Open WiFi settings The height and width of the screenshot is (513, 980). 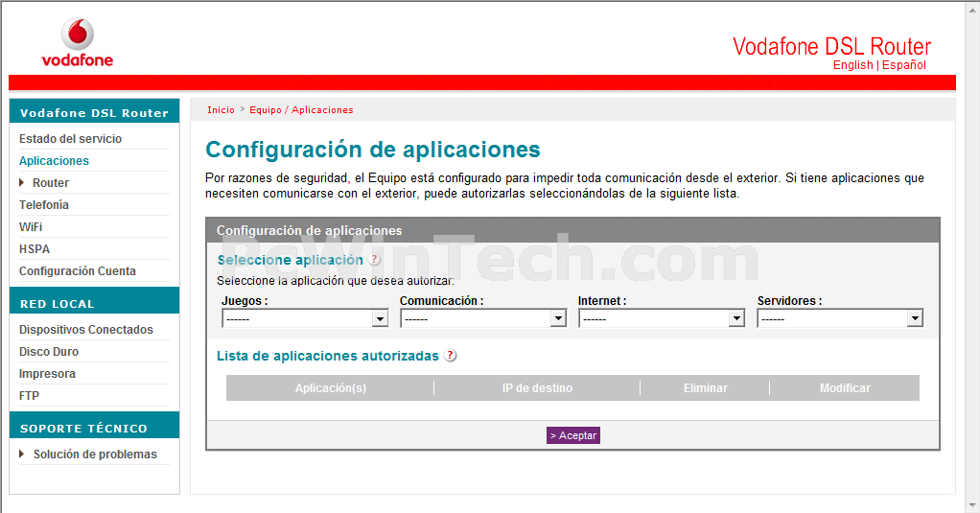(31, 227)
